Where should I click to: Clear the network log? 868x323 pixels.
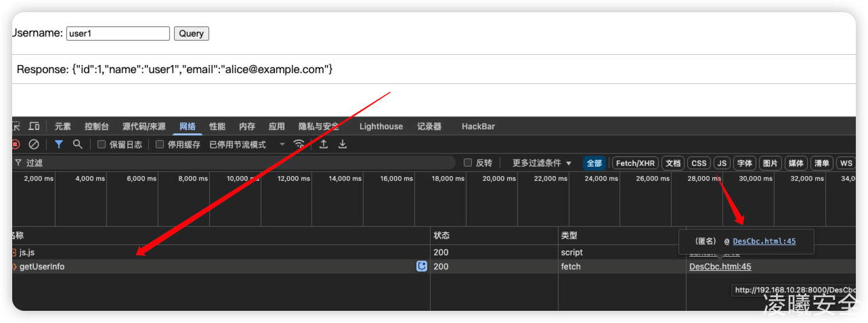click(33, 144)
